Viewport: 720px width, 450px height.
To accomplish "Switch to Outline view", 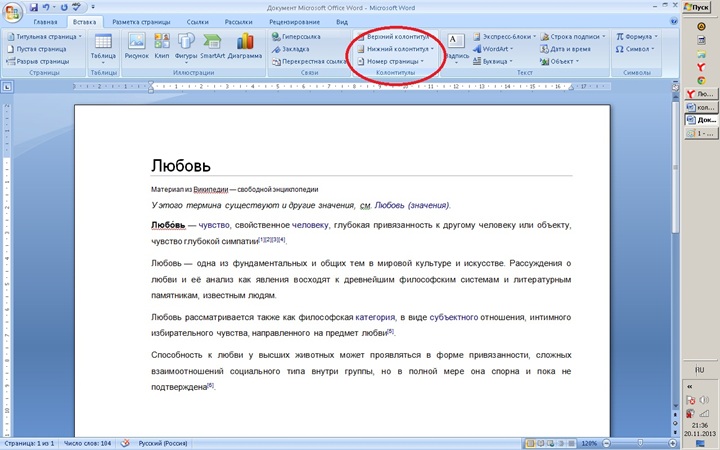I will pos(560,444).
